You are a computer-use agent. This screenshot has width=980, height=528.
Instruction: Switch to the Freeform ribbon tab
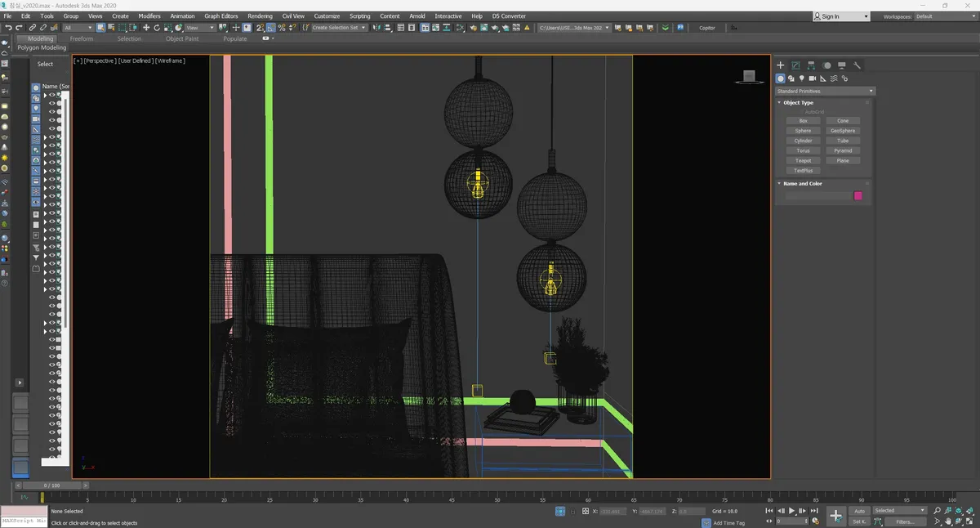(x=82, y=38)
